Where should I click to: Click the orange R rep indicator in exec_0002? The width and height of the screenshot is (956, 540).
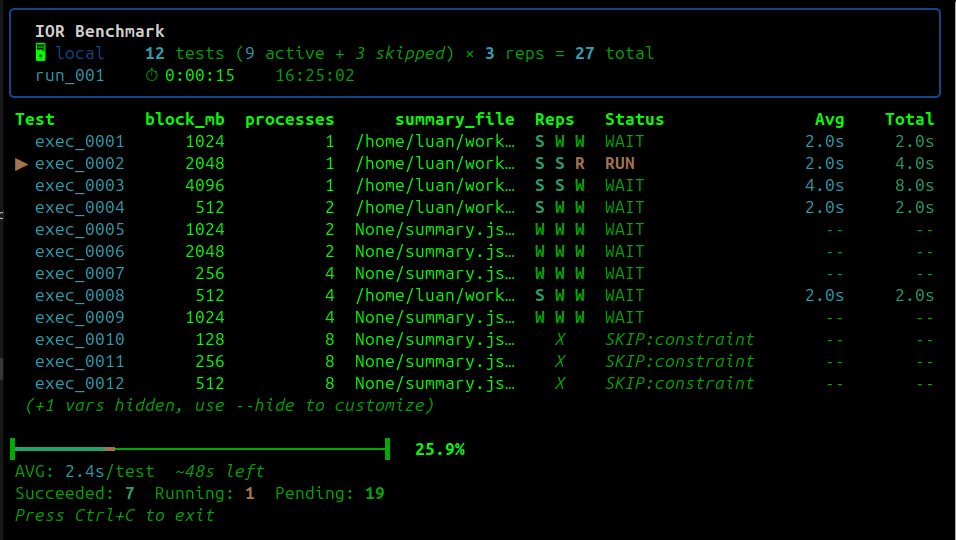point(579,163)
